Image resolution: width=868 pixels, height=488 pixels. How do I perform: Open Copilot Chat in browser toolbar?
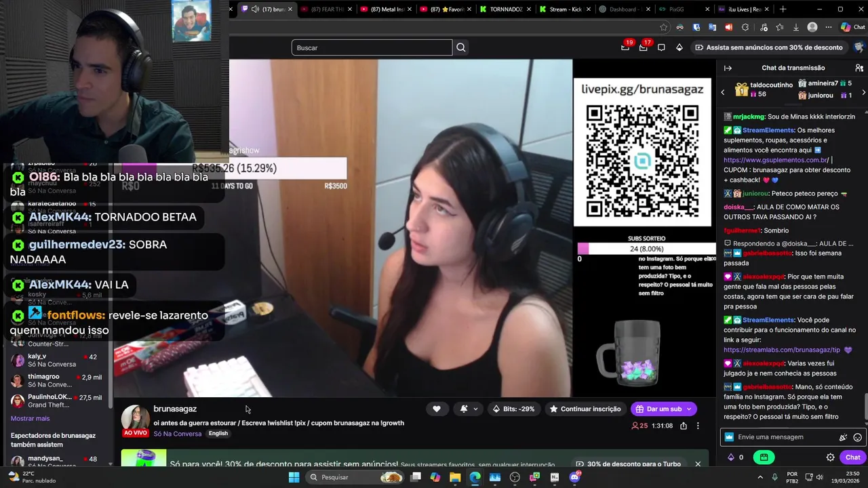853,27
